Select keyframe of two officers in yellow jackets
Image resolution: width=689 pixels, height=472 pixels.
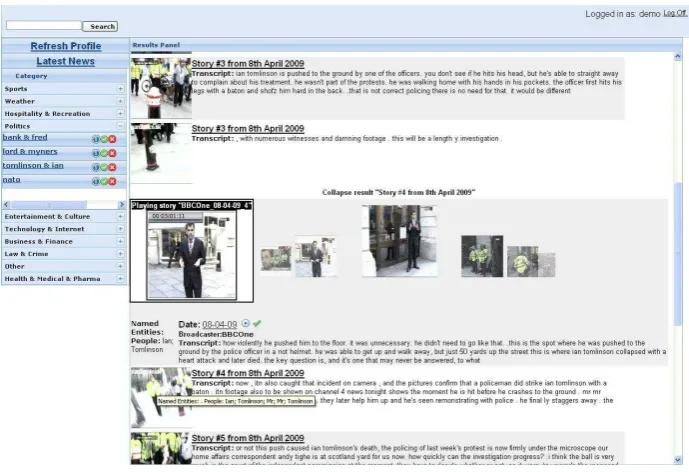482,256
